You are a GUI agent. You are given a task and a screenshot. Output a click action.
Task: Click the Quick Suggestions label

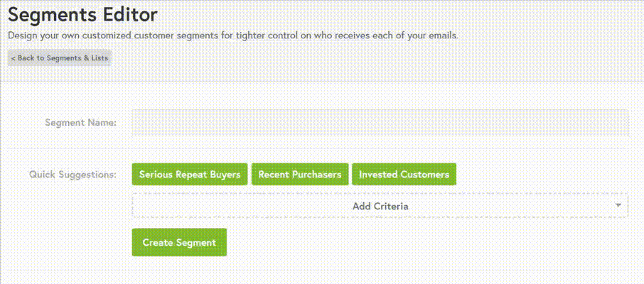click(x=73, y=174)
